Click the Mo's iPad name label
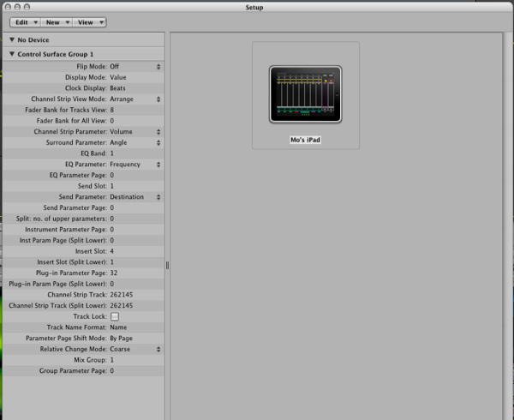The width and height of the screenshot is (514, 420). 305,138
